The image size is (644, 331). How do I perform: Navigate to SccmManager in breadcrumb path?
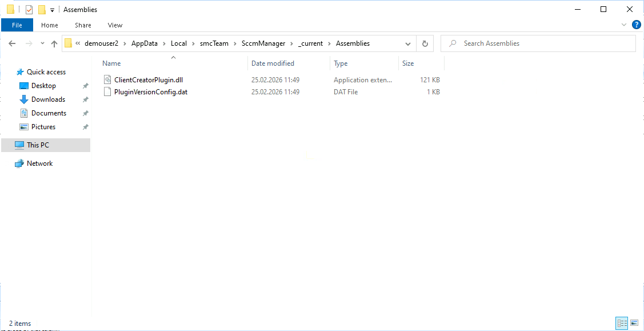263,43
